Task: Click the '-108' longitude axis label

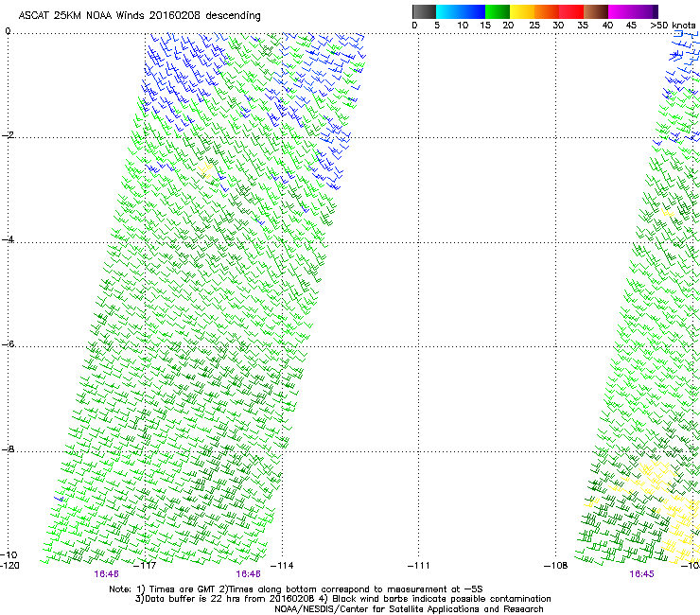Action: [556, 566]
